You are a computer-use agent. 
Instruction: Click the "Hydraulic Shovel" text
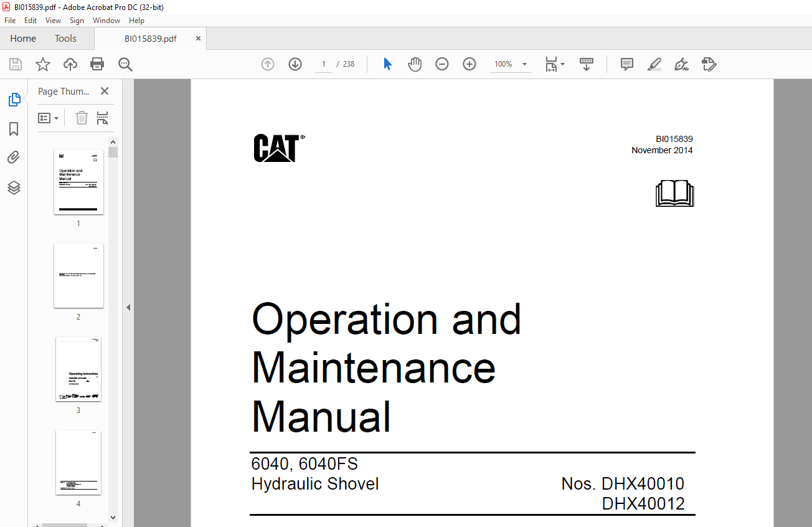tap(315, 484)
